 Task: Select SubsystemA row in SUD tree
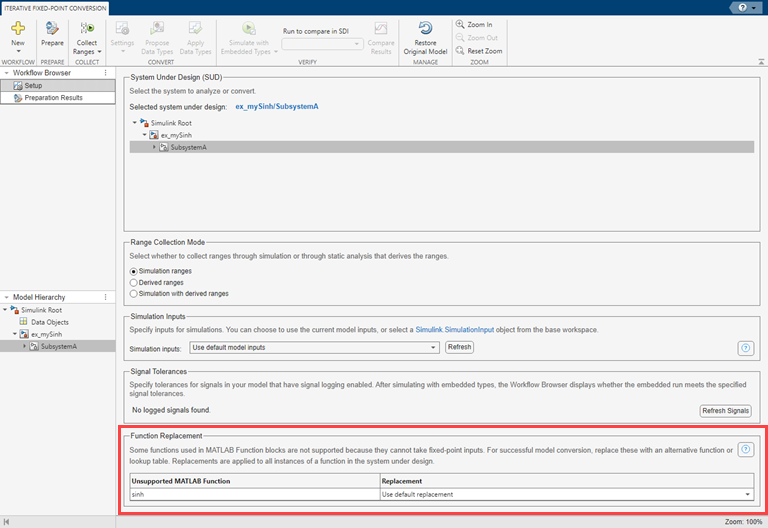pos(441,147)
